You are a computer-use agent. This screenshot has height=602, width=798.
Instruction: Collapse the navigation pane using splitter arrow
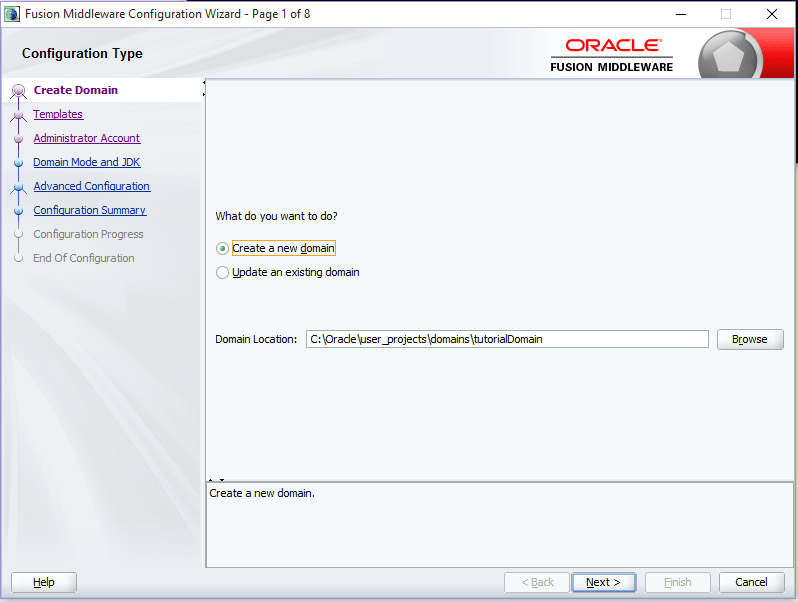click(204, 83)
